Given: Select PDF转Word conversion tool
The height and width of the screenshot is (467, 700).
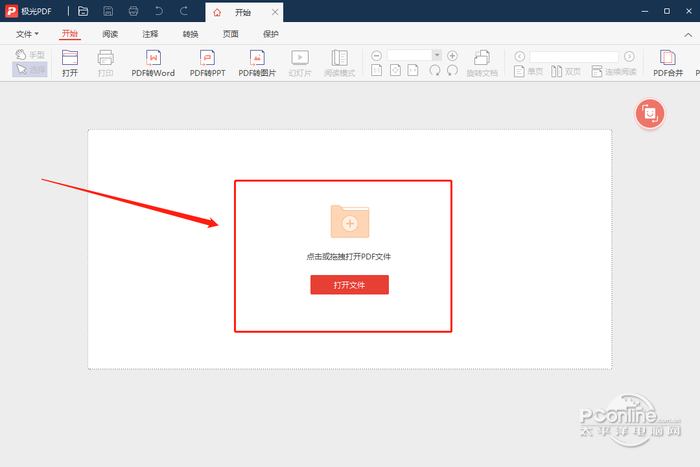Looking at the screenshot, I should 153,63.
